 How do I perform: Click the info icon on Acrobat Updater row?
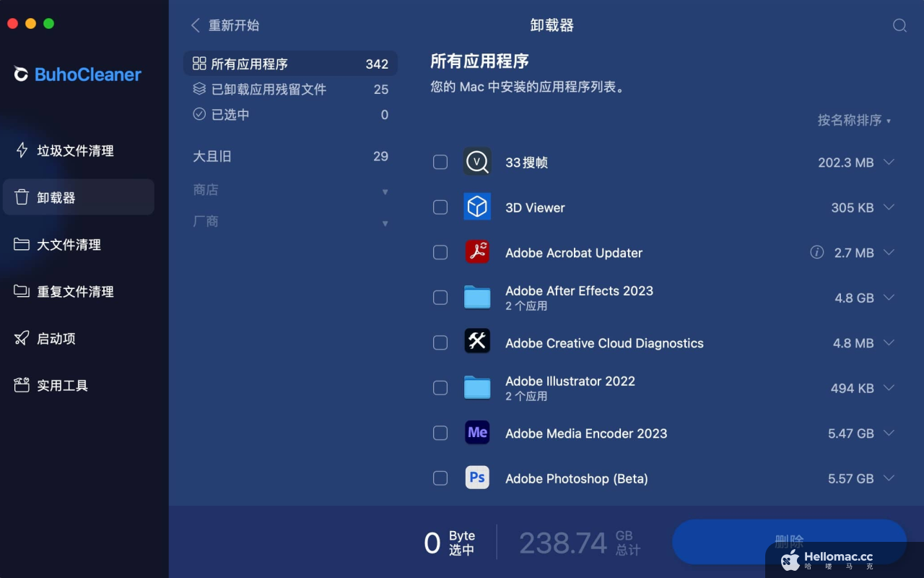pyautogui.click(x=817, y=252)
